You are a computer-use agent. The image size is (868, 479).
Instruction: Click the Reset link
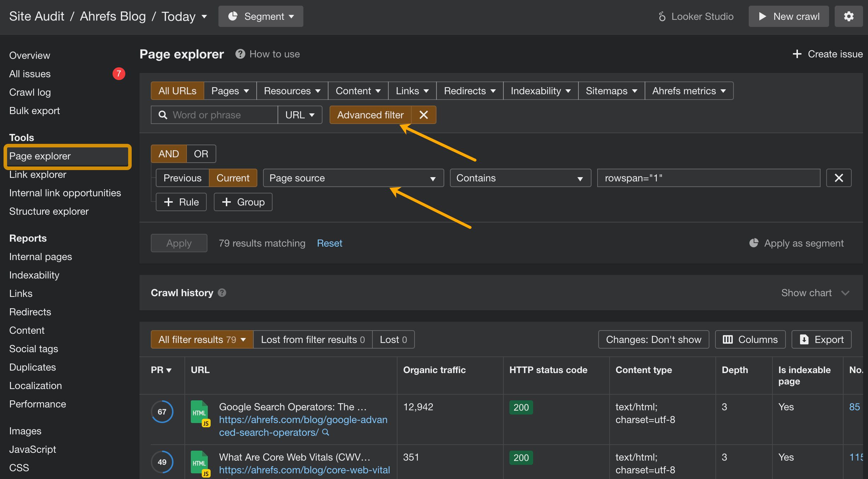pos(329,243)
